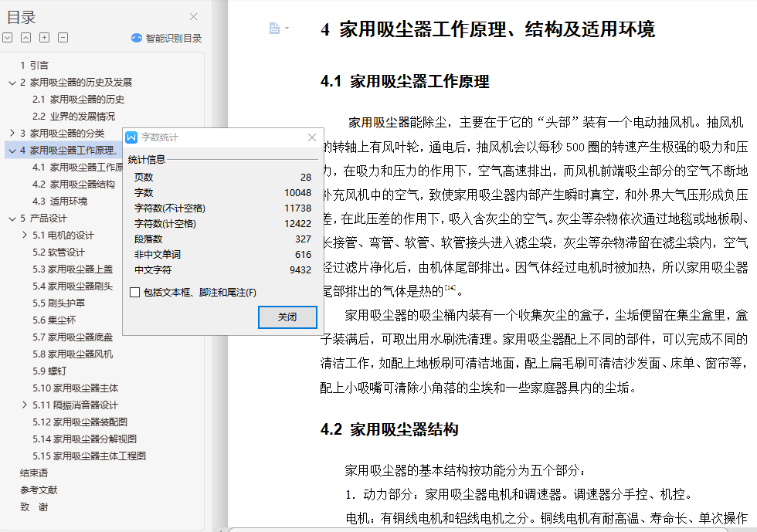Click 智能识别目录 smart TOC button
The height and width of the screenshot is (532, 757).
pyautogui.click(x=167, y=38)
